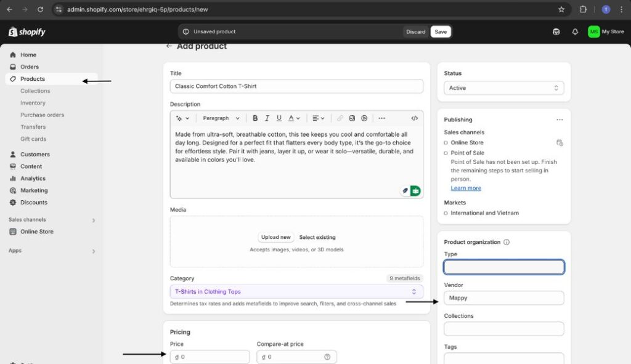631x364 pixels.
Task: Open AI text generation magic icon
Action: pos(182,118)
